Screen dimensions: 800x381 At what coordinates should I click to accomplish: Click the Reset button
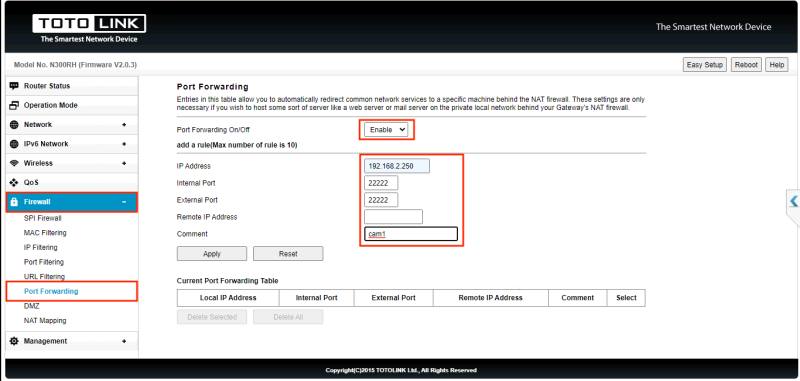click(288, 253)
